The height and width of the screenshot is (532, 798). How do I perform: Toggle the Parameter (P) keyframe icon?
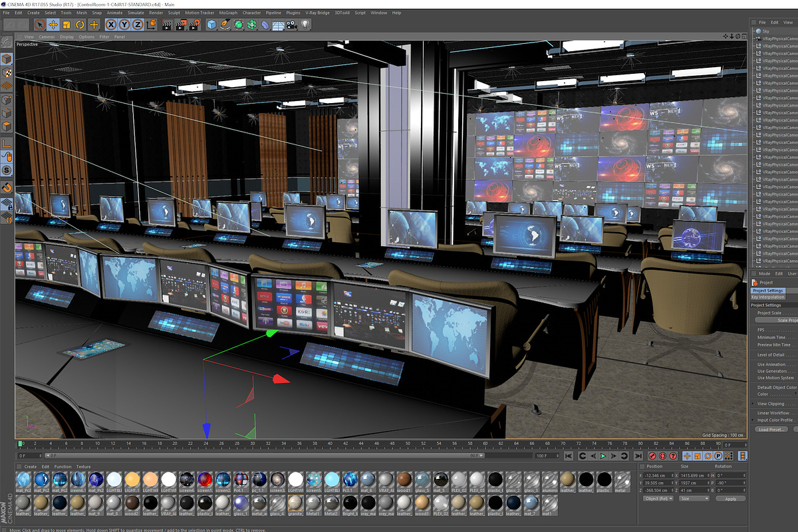pyautogui.click(x=718, y=456)
